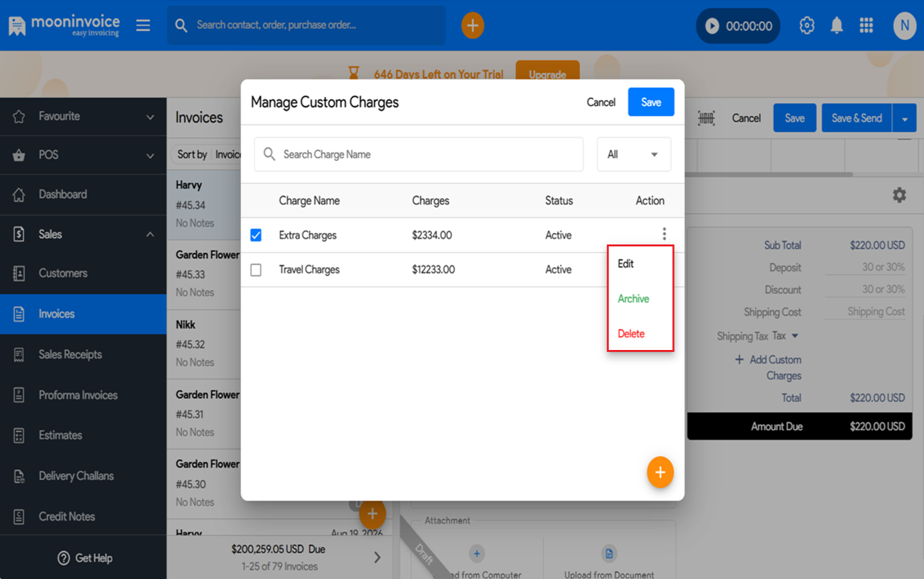Image resolution: width=924 pixels, height=579 pixels.
Task: Go to next page of invoices arrow
Action: (377, 558)
